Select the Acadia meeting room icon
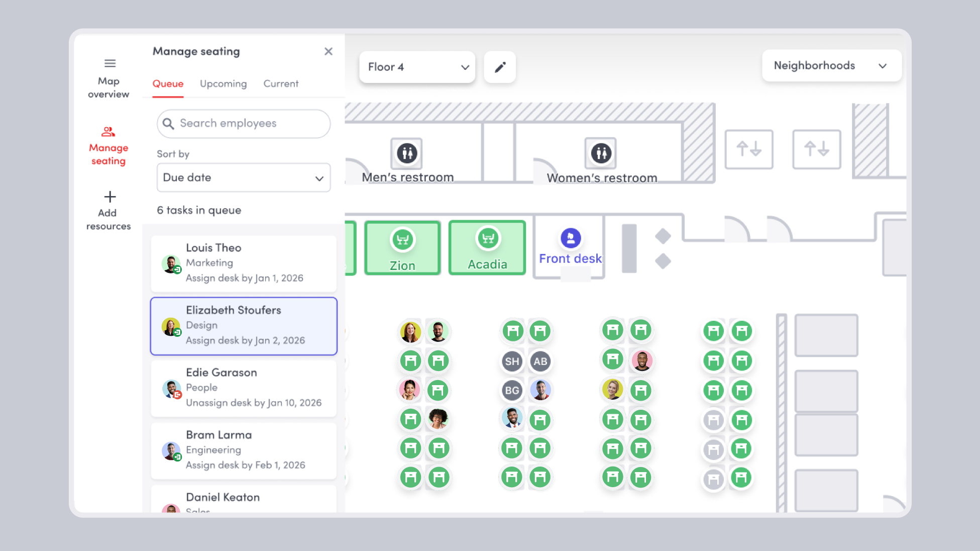Image resolution: width=980 pixels, height=551 pixels. click(488, 239)
